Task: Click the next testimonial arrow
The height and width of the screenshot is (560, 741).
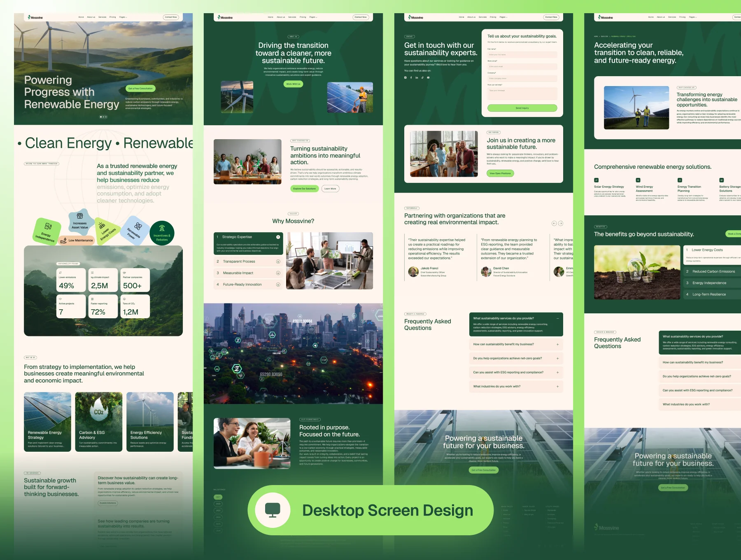Action: point(561,223)
